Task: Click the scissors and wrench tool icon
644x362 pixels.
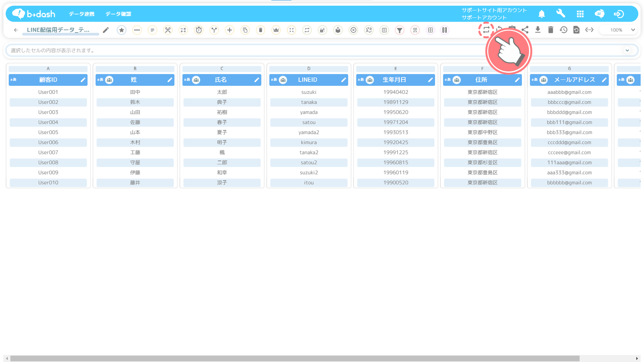Action: (x=168, y=30)
